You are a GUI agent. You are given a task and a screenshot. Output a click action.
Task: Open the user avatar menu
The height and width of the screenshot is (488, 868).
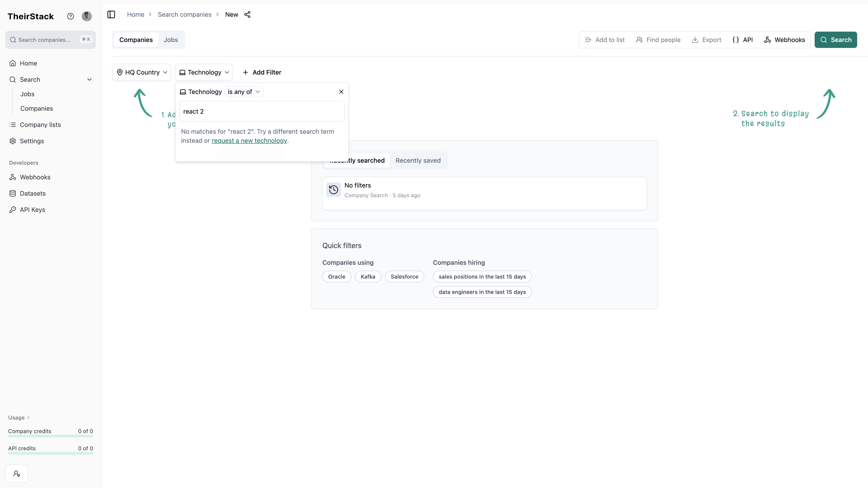click(87, 16)
